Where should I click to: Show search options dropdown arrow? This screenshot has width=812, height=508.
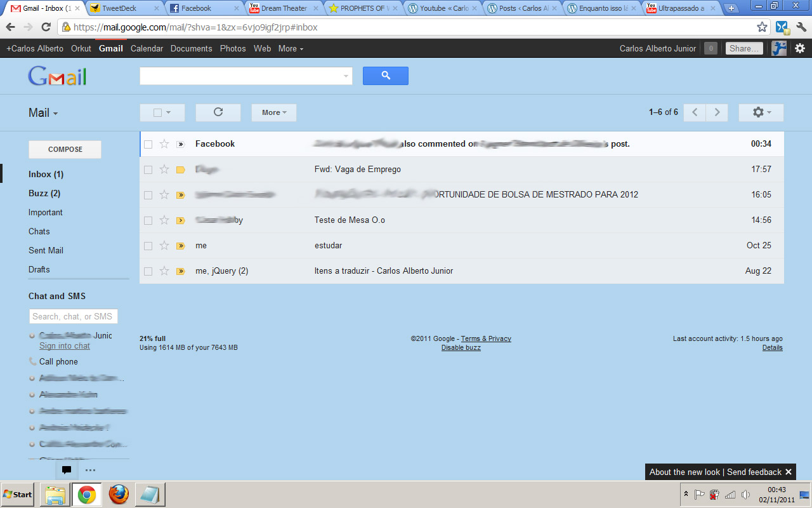click(x=346, y=76)
